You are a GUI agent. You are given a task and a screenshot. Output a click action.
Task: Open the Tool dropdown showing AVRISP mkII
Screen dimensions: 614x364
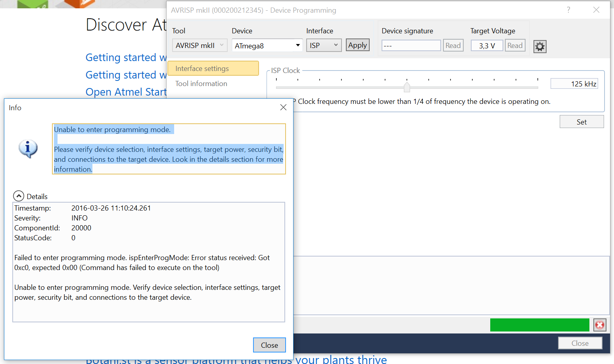pos(200,46)
